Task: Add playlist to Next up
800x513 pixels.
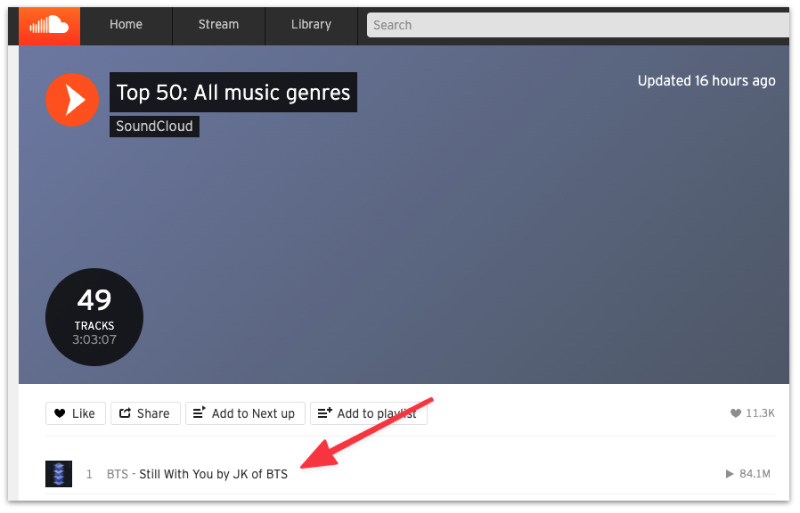Action: click(x=245, y=413)
